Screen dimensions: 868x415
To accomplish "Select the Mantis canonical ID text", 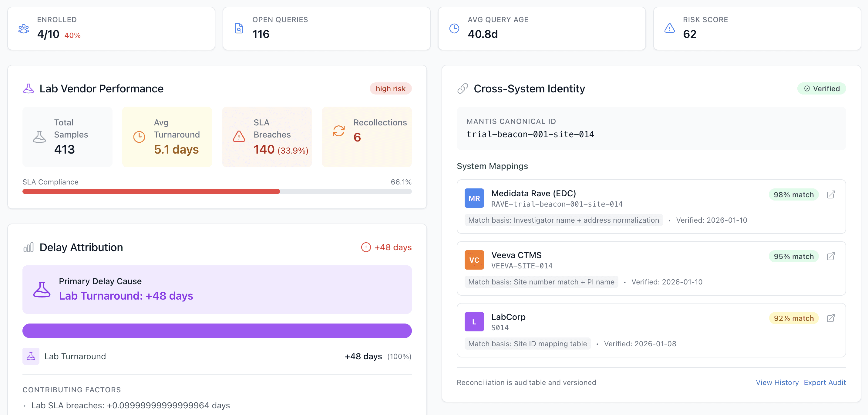I will tap(530, 134).
